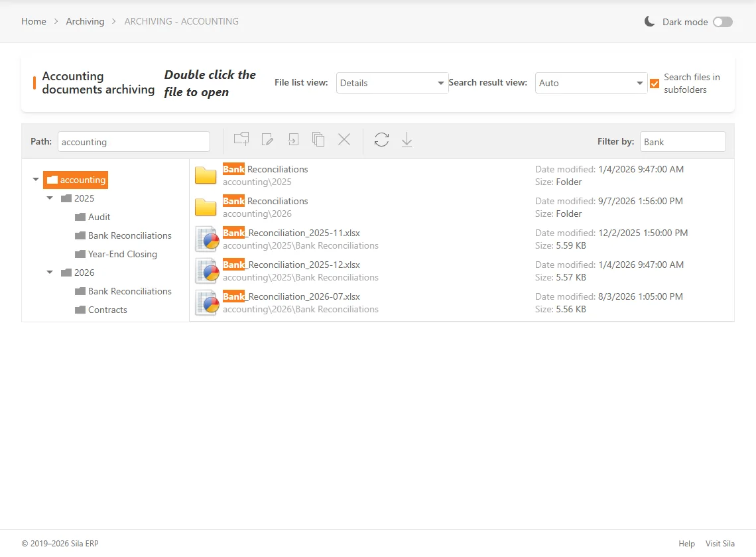Select Bank_Reconciliation_2026-07.xlsx file name
756x557 pixels.
[x=291, y=296]
